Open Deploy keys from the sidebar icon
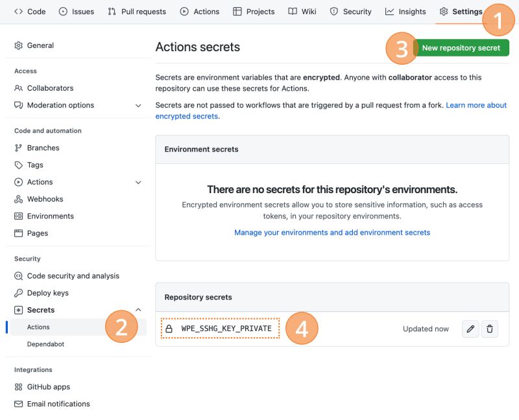This screenshot has height=420, width=519. click(x=18, y=292)
